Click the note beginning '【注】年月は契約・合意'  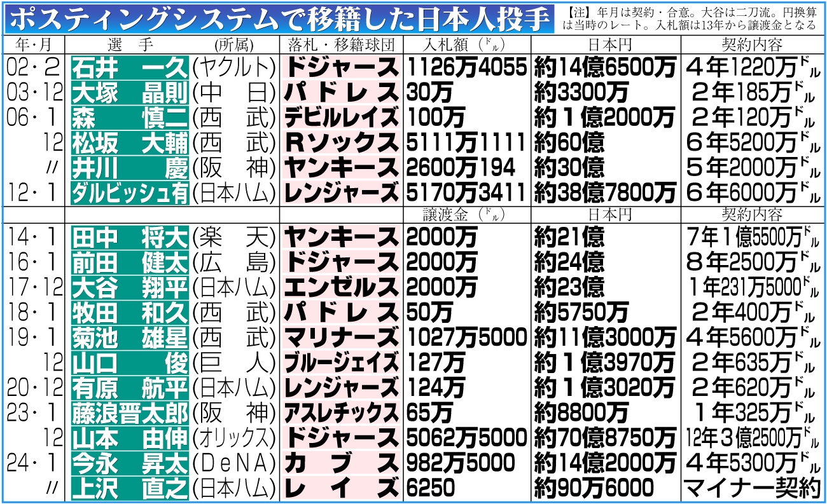pos(690,18)
